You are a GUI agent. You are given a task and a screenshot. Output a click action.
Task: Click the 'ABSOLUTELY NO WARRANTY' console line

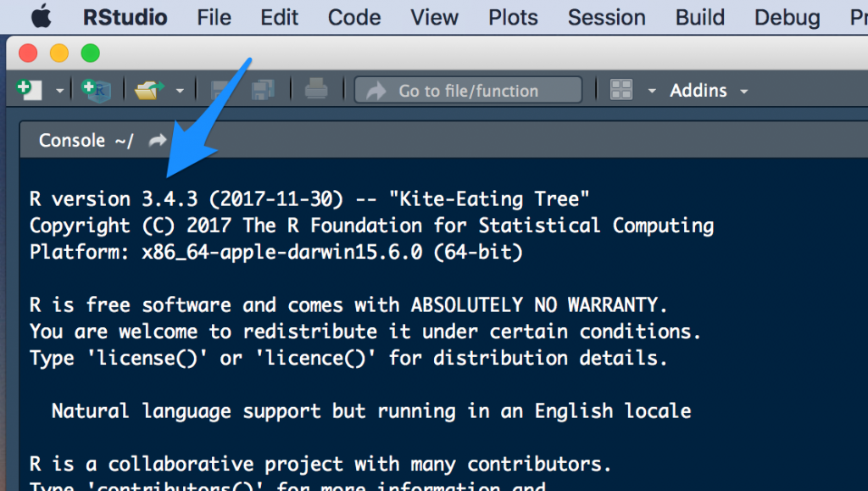tap(348, 304)
